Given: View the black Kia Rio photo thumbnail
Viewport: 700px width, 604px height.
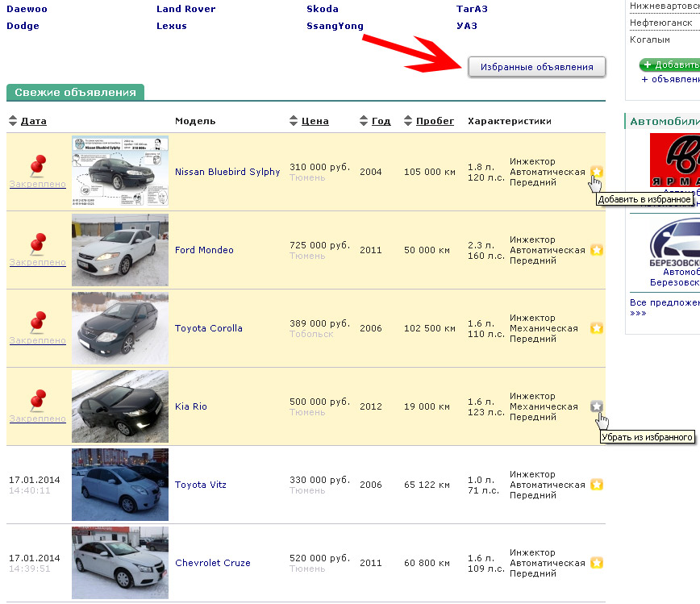Looking at the screenshot, I should click(120, 406).
